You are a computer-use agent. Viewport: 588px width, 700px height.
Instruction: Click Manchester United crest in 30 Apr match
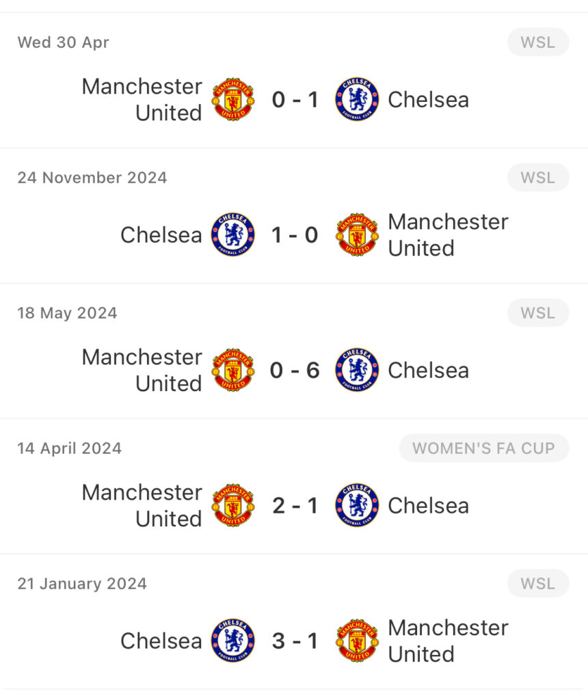pos(233,99)
